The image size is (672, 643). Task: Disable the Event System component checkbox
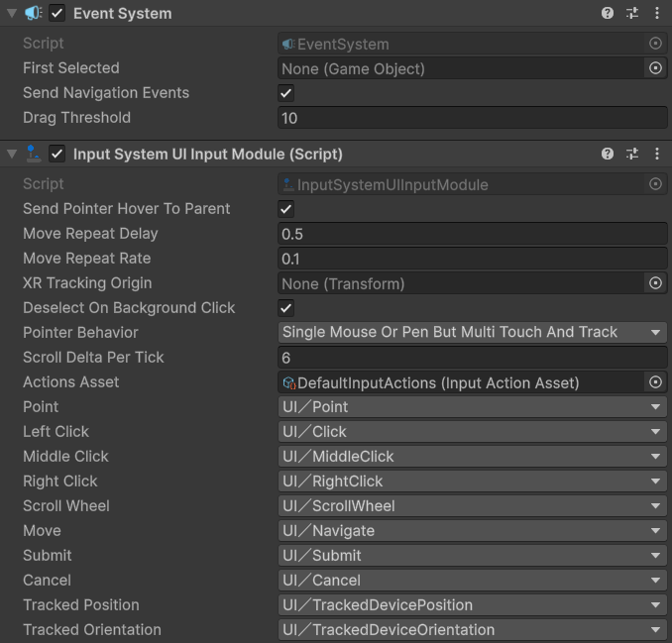57,13
